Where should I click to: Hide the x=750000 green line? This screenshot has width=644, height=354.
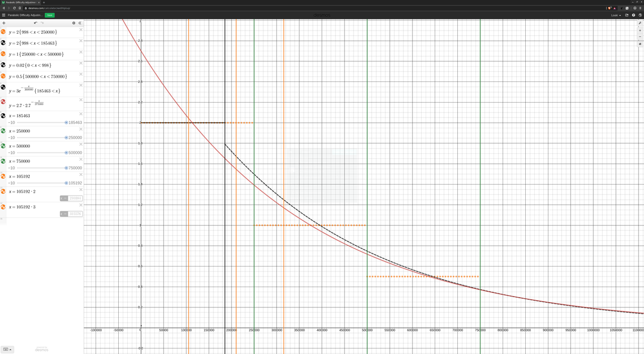click(3, 161)
